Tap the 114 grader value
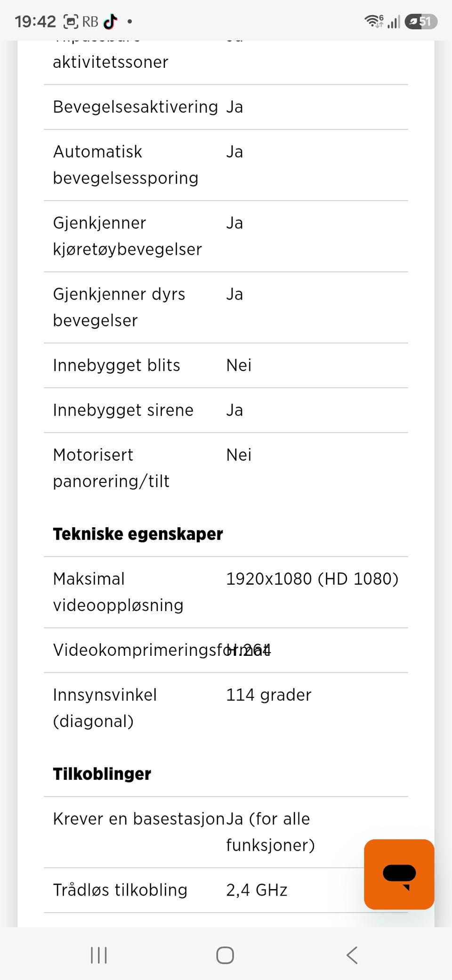452x980 pixels. tap(269, 694)
